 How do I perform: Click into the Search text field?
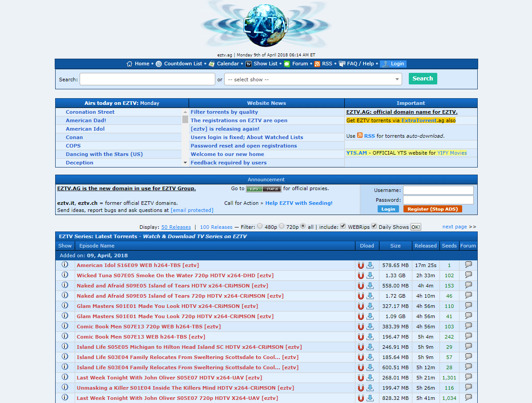tap(147, 80)
